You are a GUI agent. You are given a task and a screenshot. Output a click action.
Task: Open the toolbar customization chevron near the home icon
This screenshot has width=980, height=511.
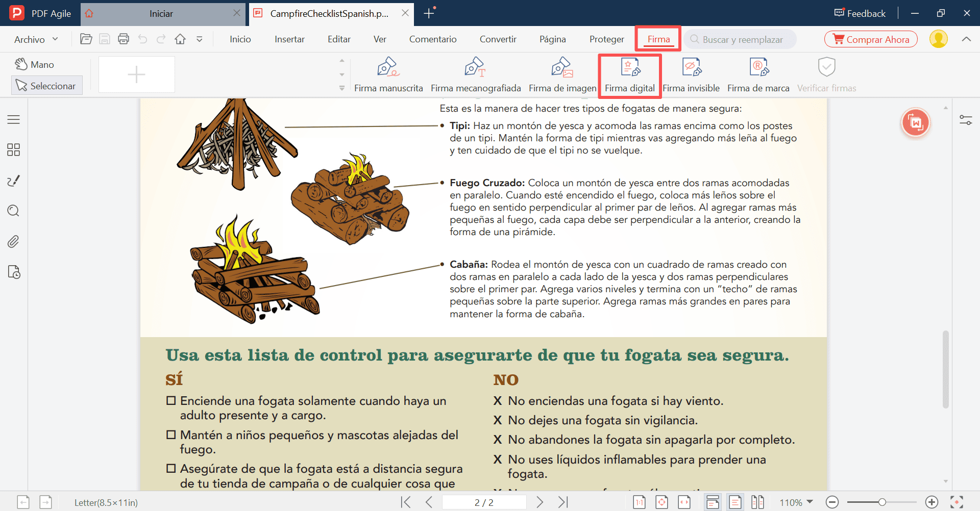click(x=199, y=39)
